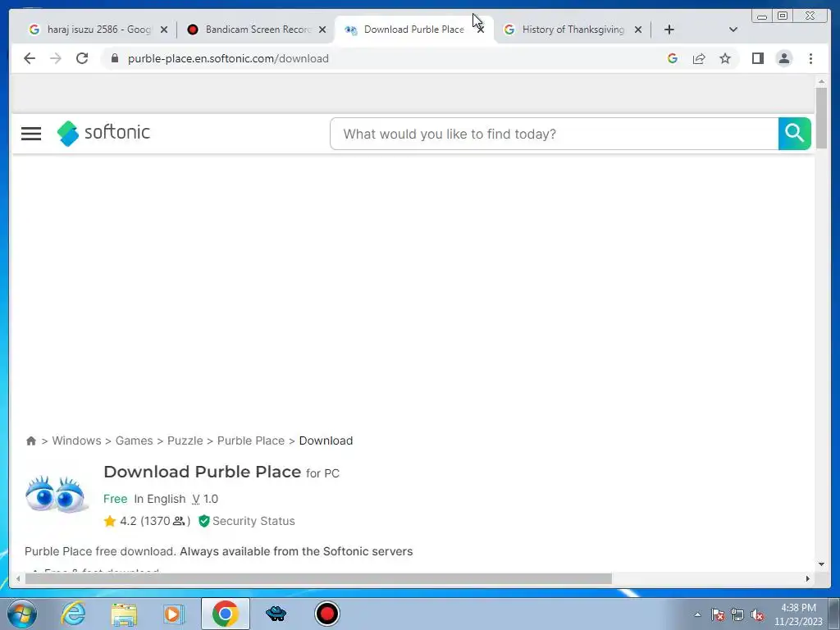
Task: Open Windows breadcrumb link
Action: point(76,441)
